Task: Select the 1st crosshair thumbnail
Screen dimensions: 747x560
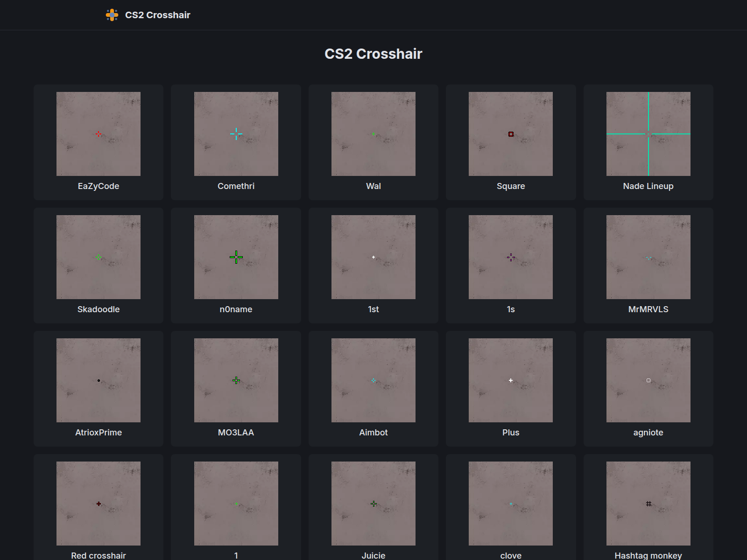Action: point(373,257)
